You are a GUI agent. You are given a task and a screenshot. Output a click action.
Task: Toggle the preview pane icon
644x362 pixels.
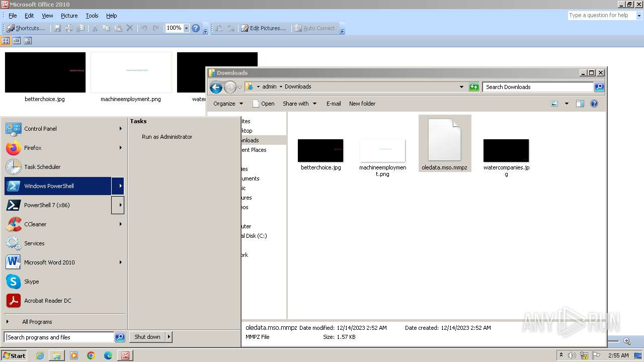[580, 104]
